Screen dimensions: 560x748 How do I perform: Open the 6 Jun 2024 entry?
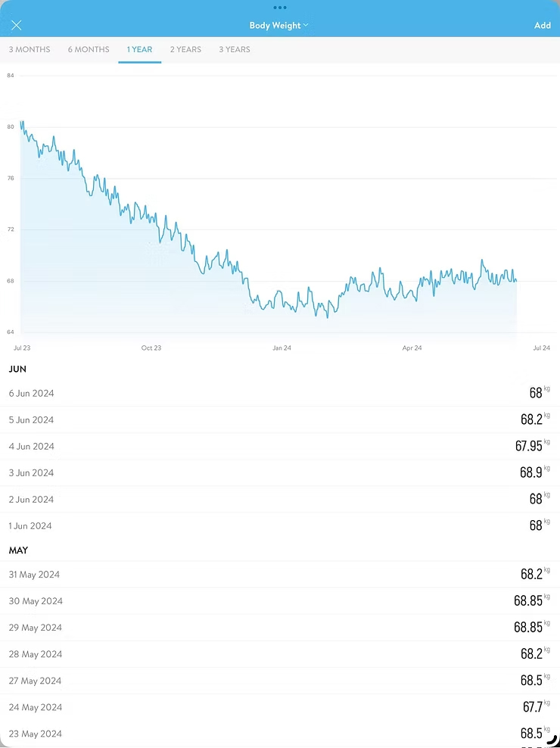(x=280, y=393)
